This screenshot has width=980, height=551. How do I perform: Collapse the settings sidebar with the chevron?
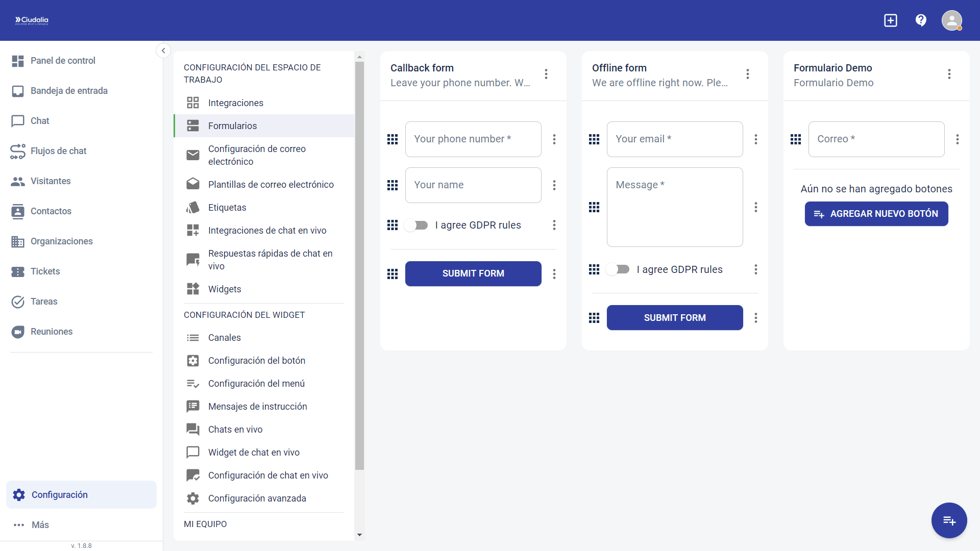coord(163,50)
